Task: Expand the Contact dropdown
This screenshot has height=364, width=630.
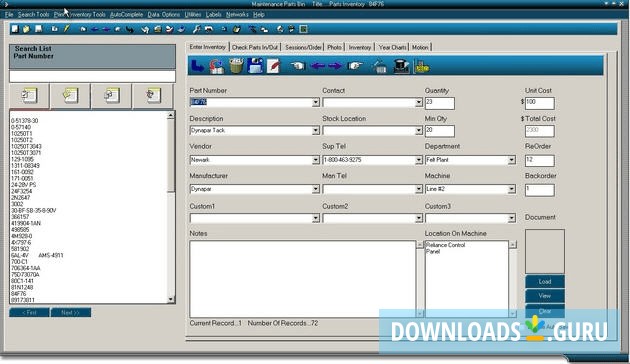Action: pyautogui.click(x=419, y=102)
